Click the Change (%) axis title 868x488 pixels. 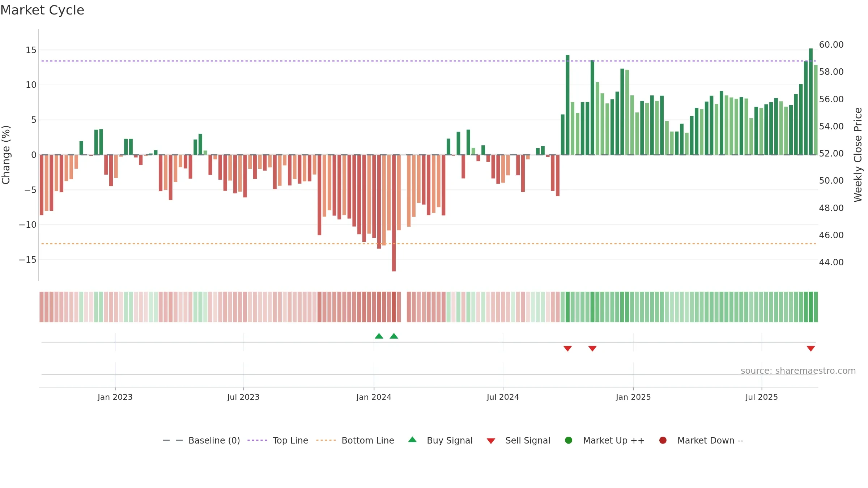pos(6,155)
